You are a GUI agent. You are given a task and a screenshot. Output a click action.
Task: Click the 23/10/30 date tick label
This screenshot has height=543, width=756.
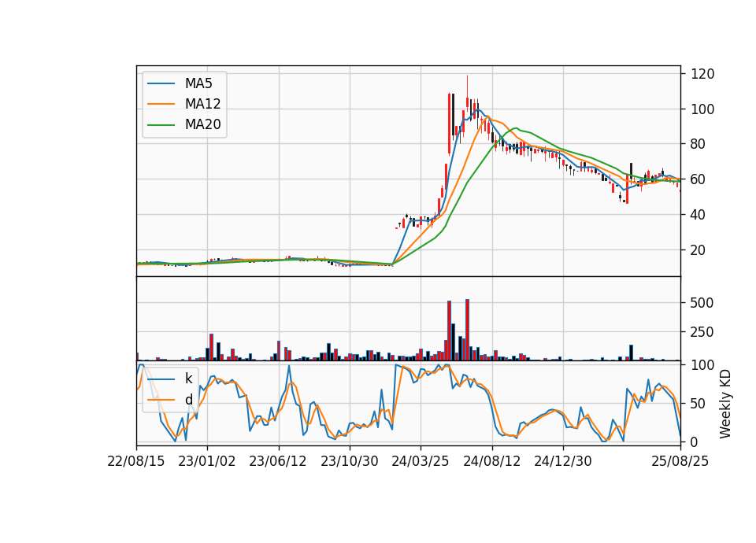click(x=350, y=461)
